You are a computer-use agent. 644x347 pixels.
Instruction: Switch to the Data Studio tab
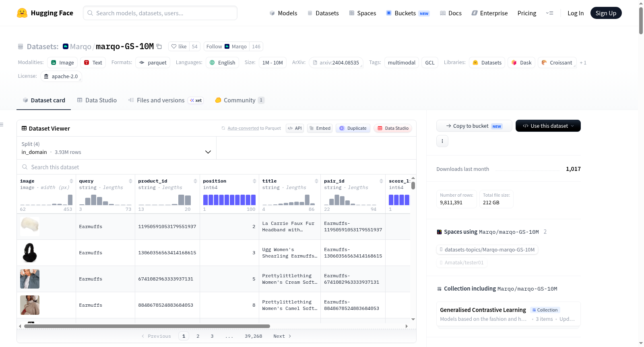point(97,100)
